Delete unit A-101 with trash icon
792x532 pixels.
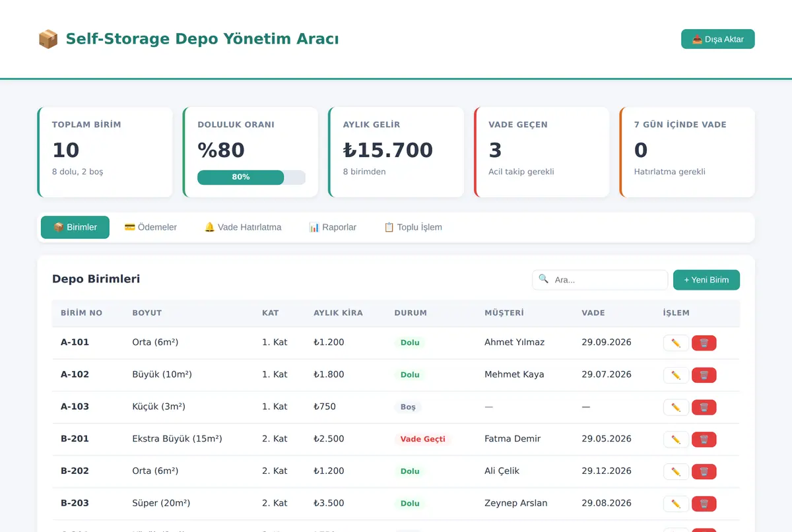pyautogui.click(x=704, y=343)
